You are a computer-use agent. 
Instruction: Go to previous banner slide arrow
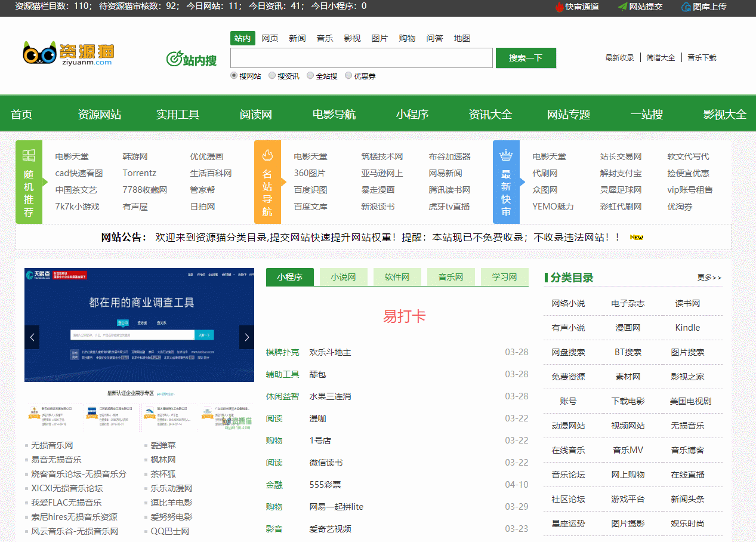click(32, 337)
